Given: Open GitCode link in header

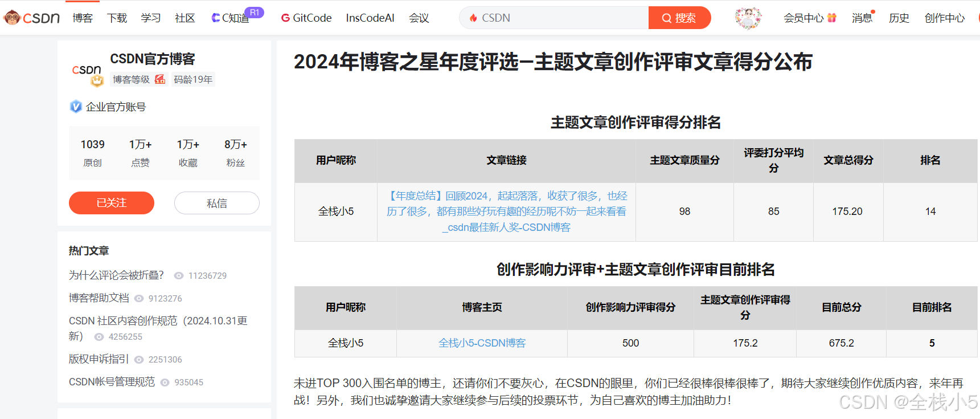Looking at the screenshot, I should (x=306, y=18).
